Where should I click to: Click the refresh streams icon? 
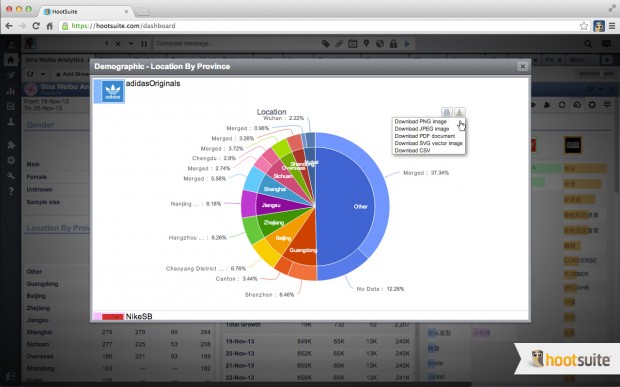[x=30, y=74]
